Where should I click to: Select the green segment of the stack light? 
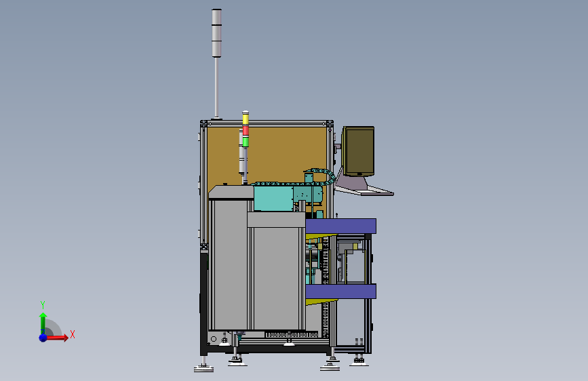tap(246, 142)
